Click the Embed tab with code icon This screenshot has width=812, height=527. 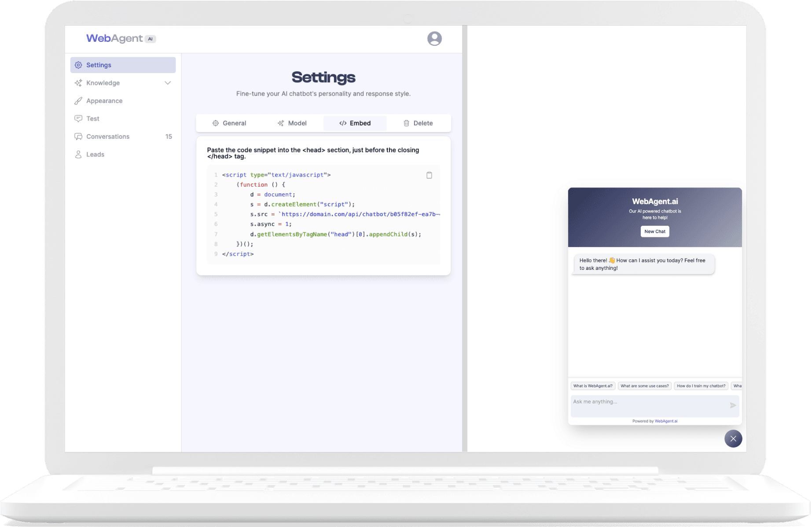click(x=355, y=123)
